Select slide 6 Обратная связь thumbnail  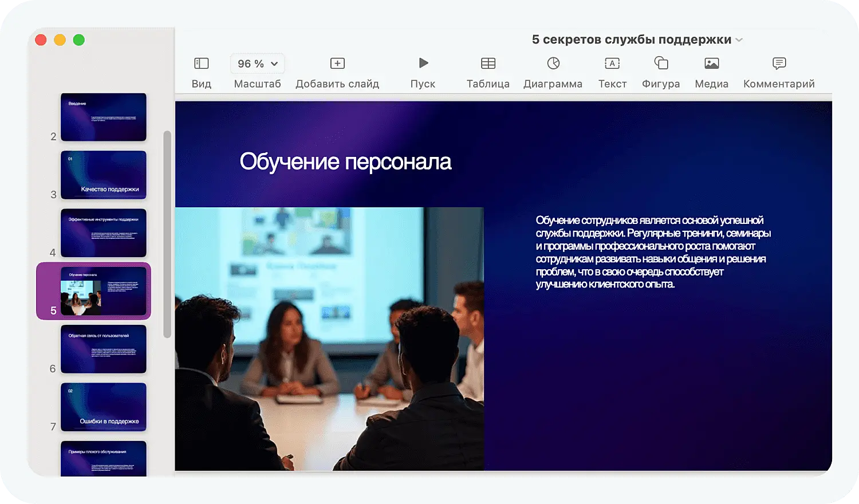[x=104, y=349]
